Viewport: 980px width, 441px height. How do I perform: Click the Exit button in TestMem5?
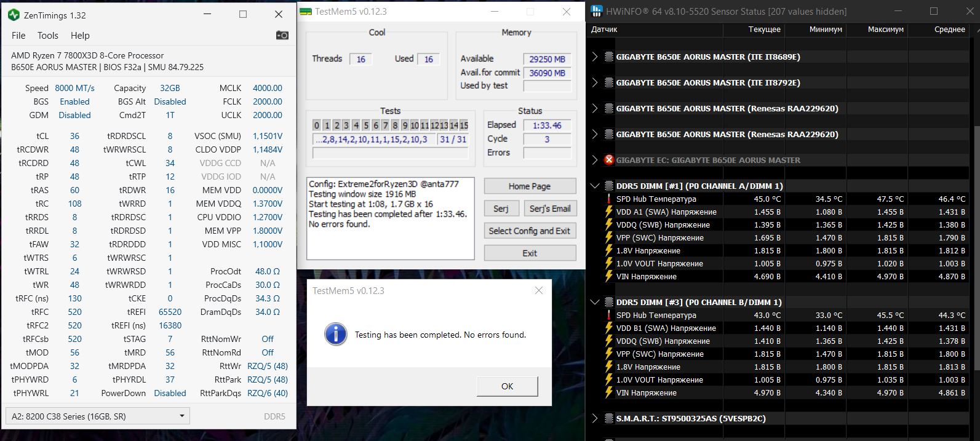click(x=530, y=253)
